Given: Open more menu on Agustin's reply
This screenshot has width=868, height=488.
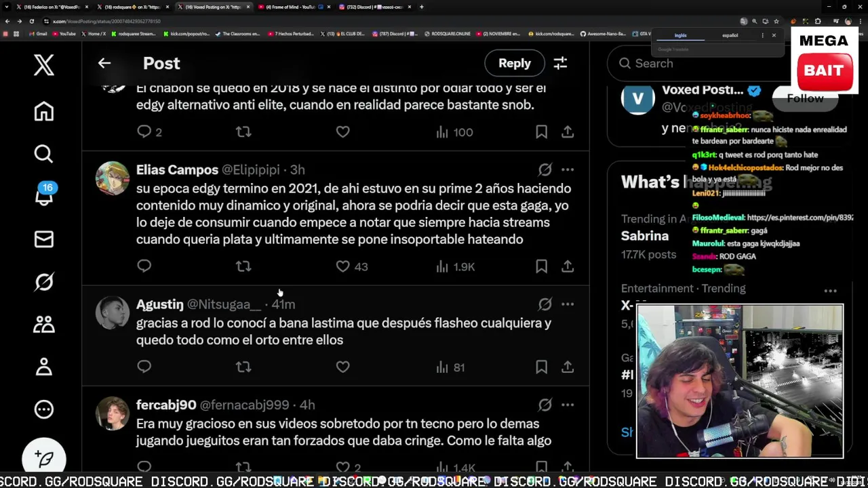Looking at the screenshot, I should (x=568, y=304).
